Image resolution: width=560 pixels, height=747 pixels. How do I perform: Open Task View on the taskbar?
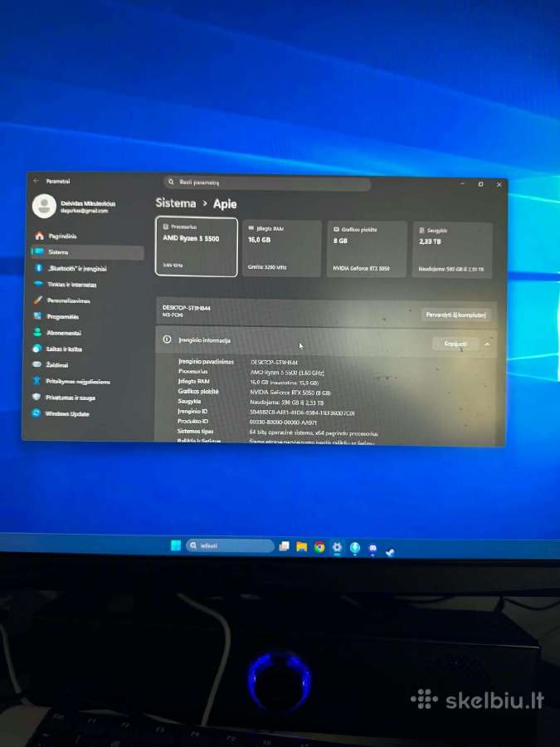tap(285, 546)
